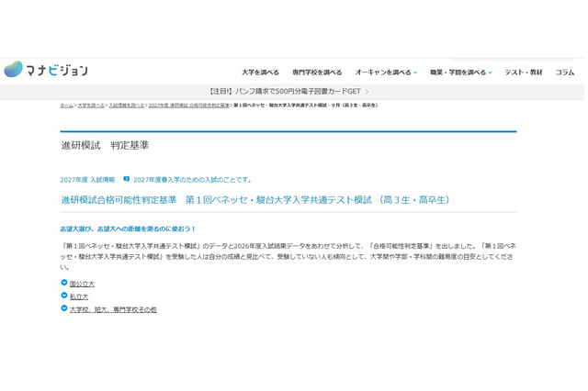
Task: Click 入試情報を調べる breadcrumb link
Action: coord(127,106)
